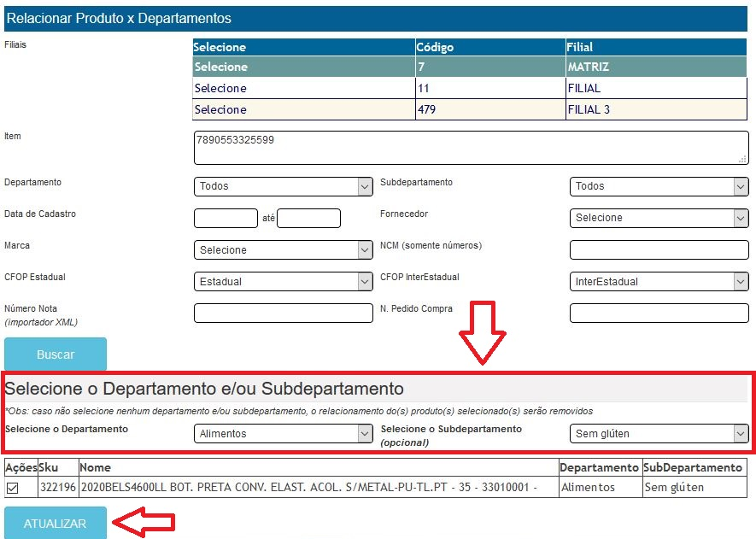
Task: Open the Selecione o Subdepartamento dropdown showing Sem glúten
Action: 659,433
